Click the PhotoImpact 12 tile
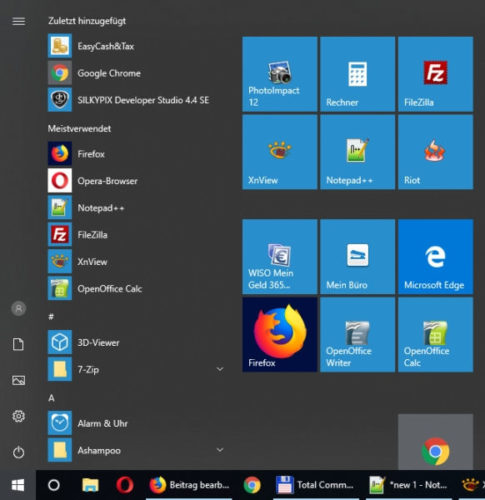Viewport: 485px width, 500px height. coord(280,74)
